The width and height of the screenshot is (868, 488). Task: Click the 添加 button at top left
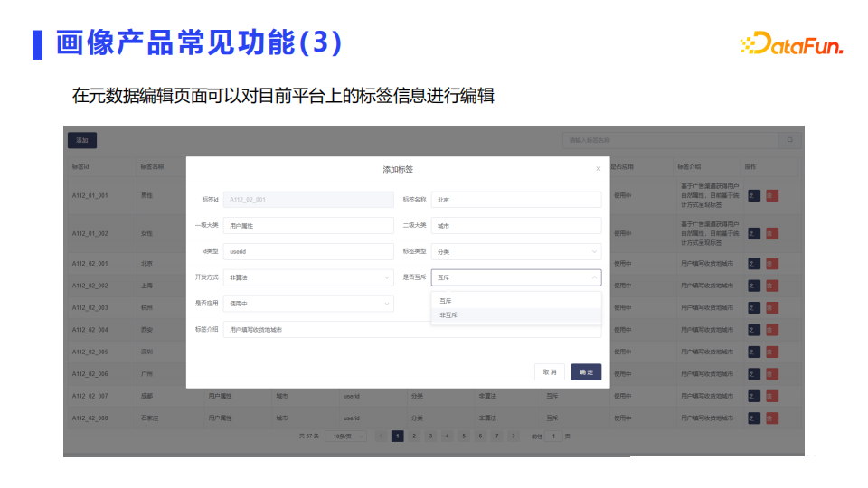pyautogui.click(x=82, y=140)
